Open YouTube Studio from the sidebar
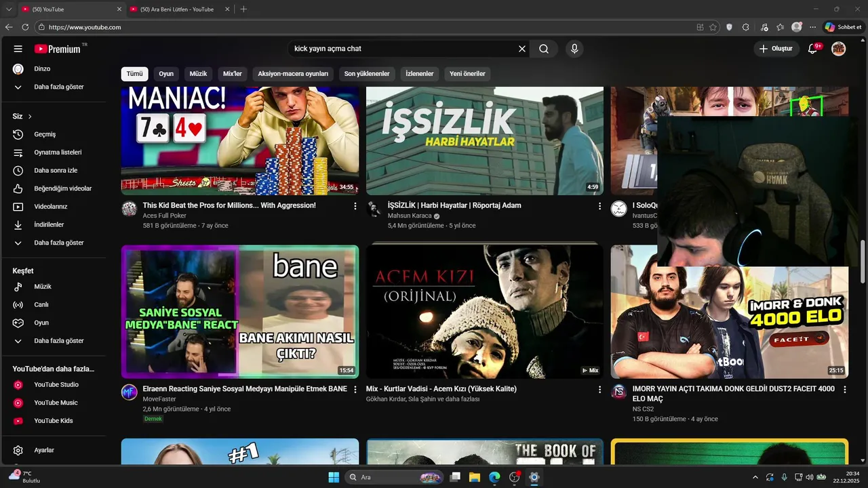Image resolution: width=868 pixels, height=488 pixels. (x=58, y=385)
